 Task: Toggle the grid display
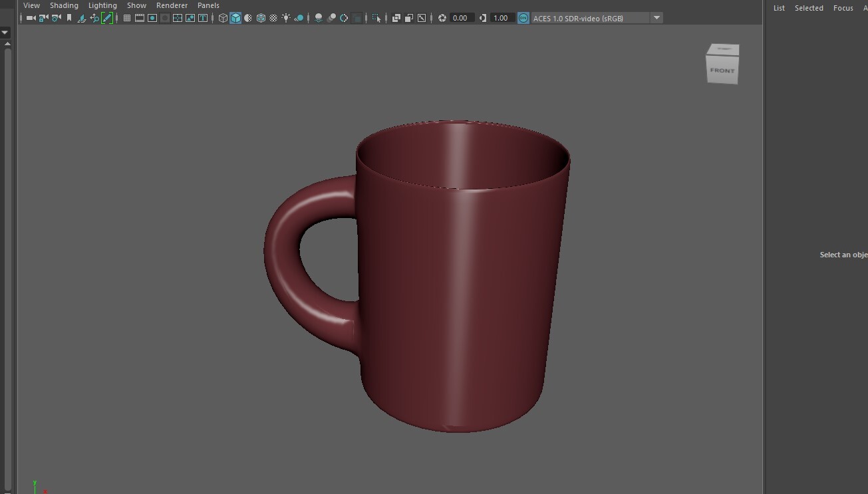[126, 18]
